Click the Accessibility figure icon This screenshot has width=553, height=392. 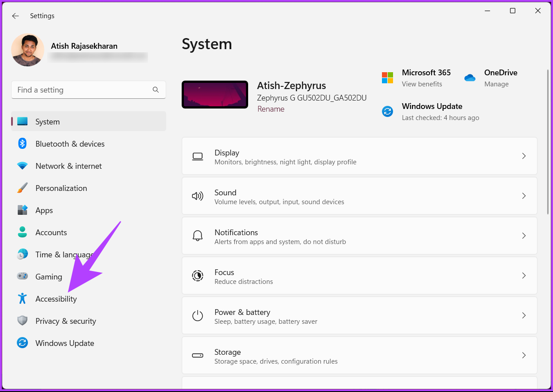22,299
